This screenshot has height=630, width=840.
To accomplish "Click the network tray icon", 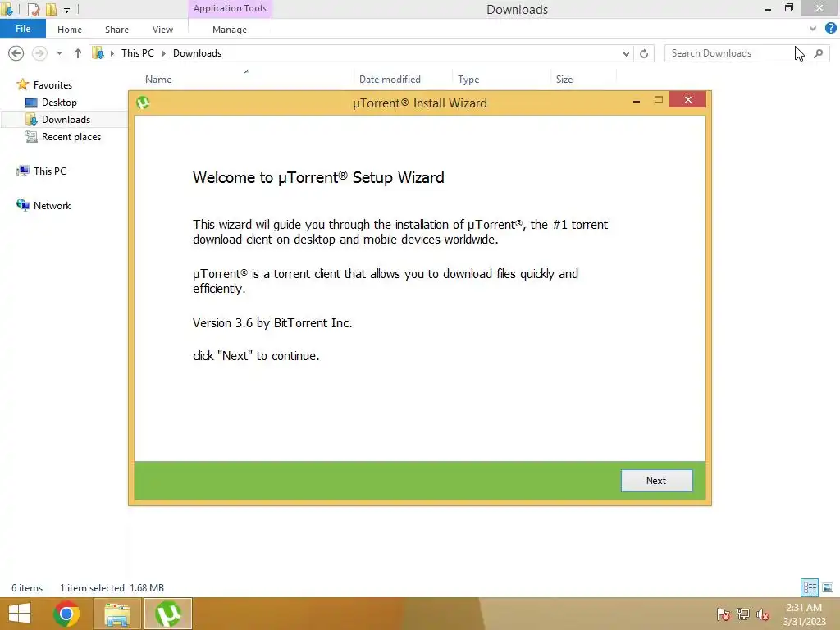I will point(743,614).
